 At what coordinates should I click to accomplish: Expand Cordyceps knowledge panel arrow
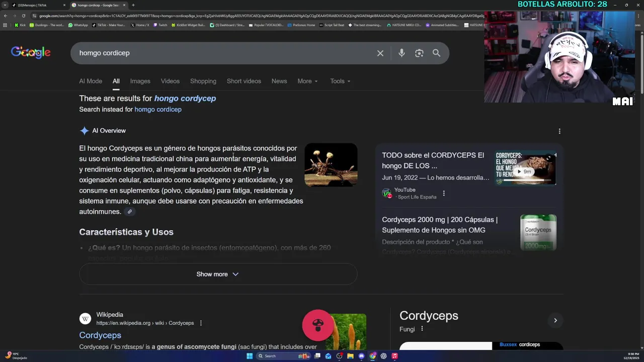[x=555, y=320]
